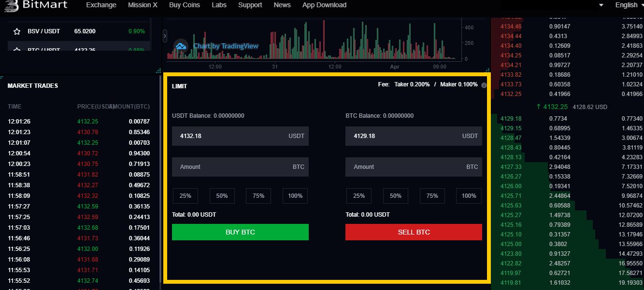Select 25% on the sell side
This screenshot has height=290, width=644.
pyautogui.click(x=359, y=196)
